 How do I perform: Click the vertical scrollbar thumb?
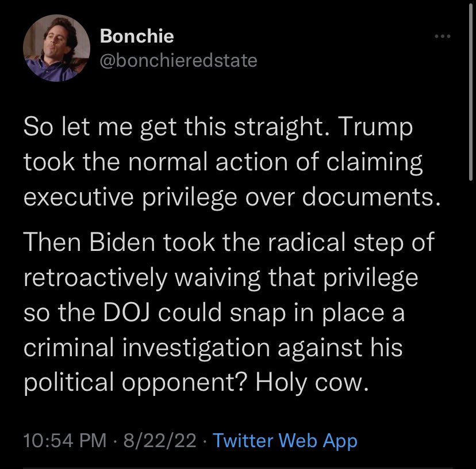pyautogui.click(x=470, y=93)
